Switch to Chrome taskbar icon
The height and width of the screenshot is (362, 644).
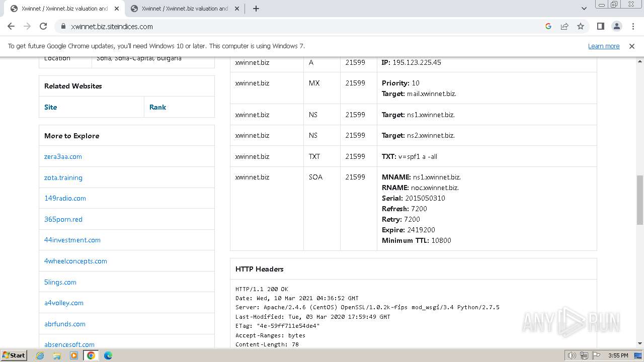91,355
